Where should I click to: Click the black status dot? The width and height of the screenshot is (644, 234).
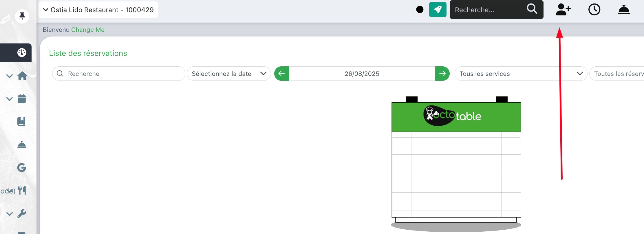(420, 10)
